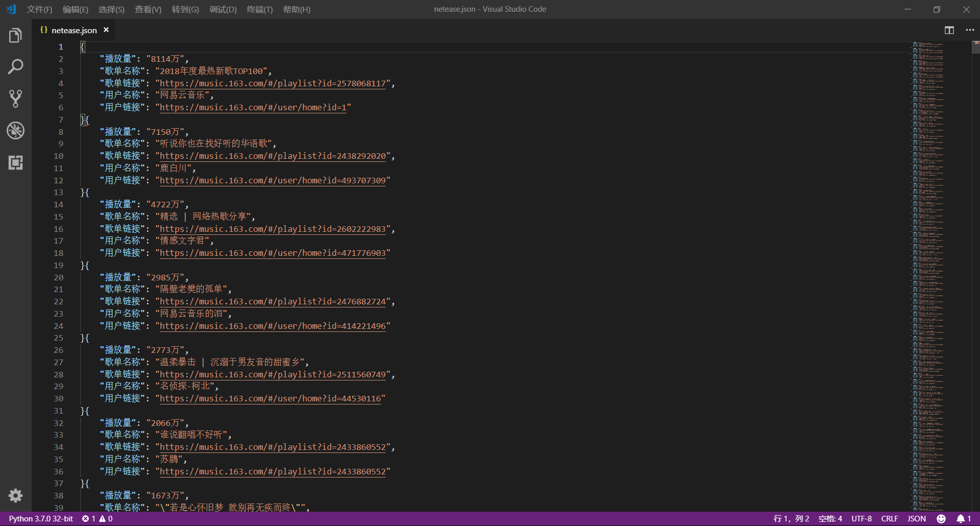
Task: Open the 调试(D) menu
Action: coord(223,9)
